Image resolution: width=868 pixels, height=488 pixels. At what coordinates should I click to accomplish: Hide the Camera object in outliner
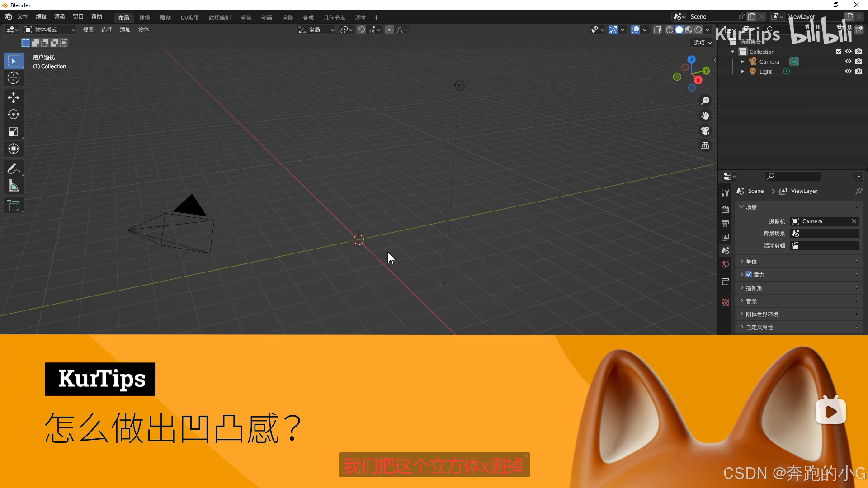click(x=848, y=61)
